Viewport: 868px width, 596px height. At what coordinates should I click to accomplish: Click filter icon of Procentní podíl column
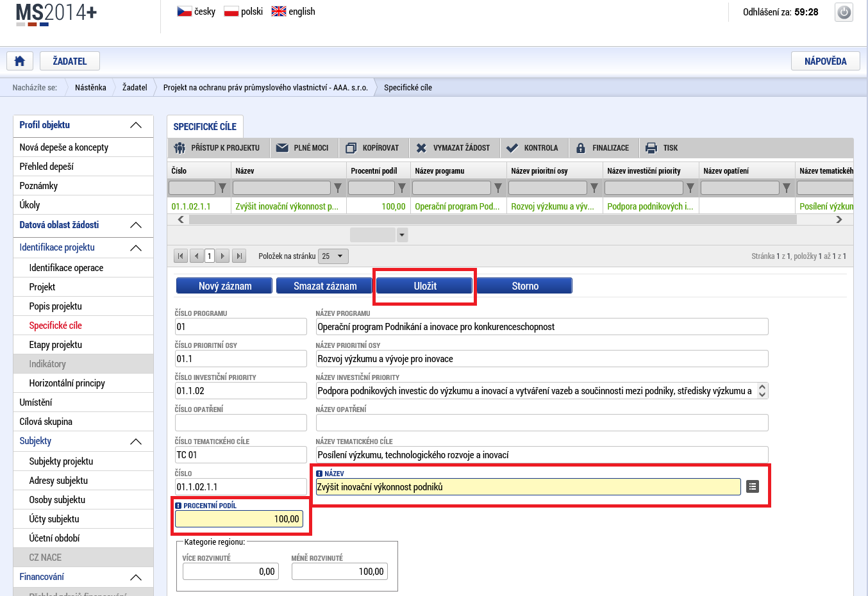(402, 188)
